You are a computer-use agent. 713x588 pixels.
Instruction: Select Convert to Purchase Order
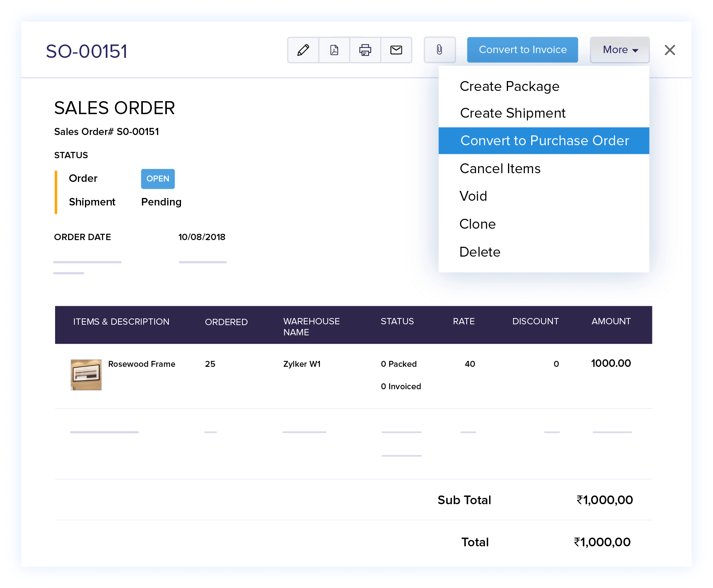click(544, 141)
